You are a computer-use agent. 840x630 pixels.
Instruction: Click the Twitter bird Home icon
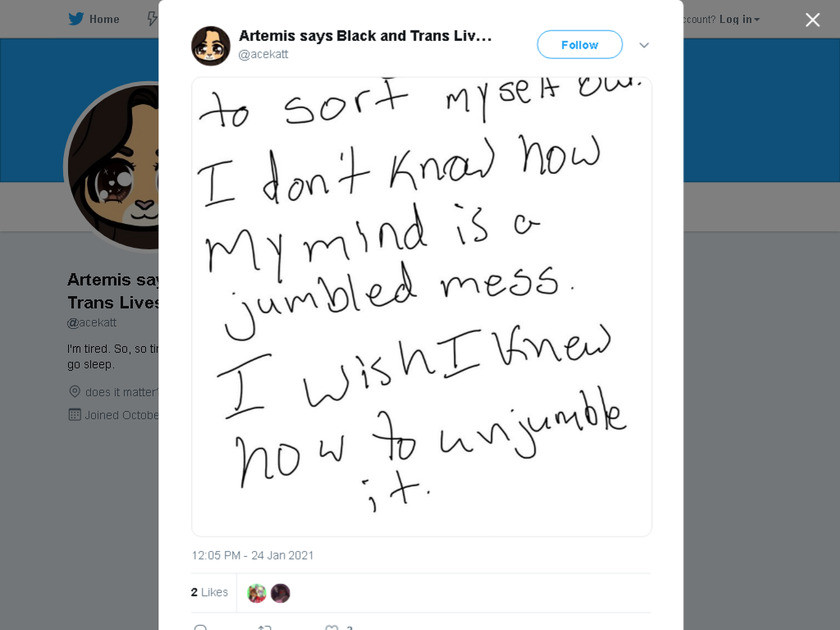pyautogui.click(x=76, y=19)
